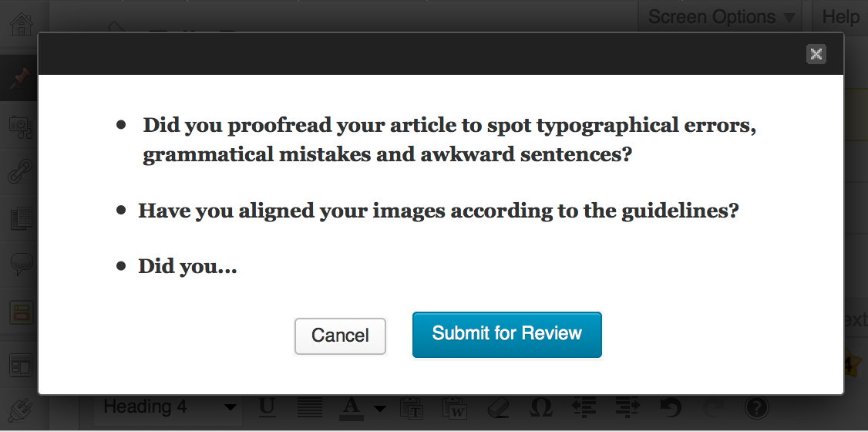Image resolution: width=868 pixels, height=432 pixels.
Task: Toggle justify text alignment
Action: tap(309, 408)
